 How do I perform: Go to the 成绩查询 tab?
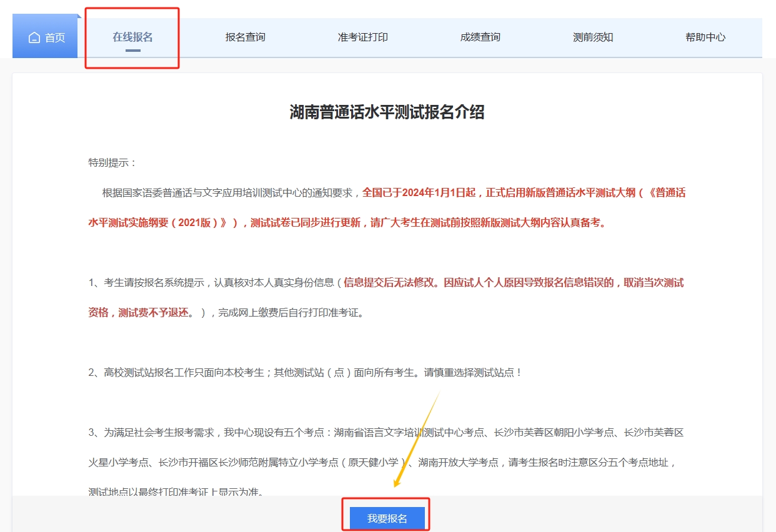[480, 37]
